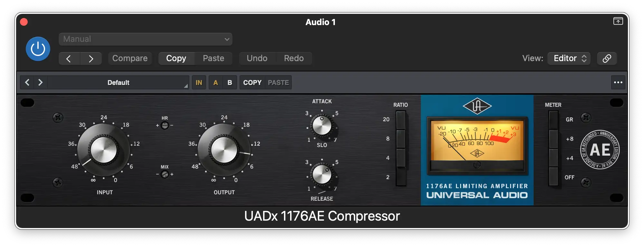Toggle the HR headroom screw switch
Image resolution: width=644 pixels, height=247 pixels.
[165, 125]
